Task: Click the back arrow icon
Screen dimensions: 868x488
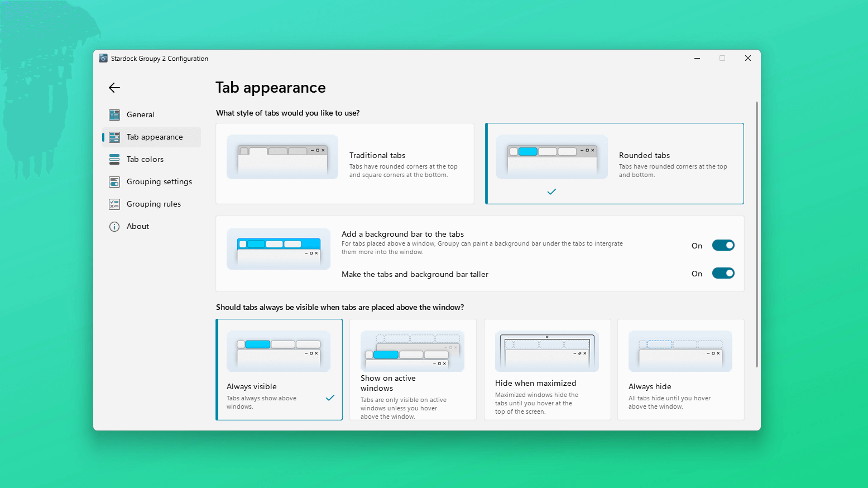Action: pyautogui.click(x=114, y=88)
